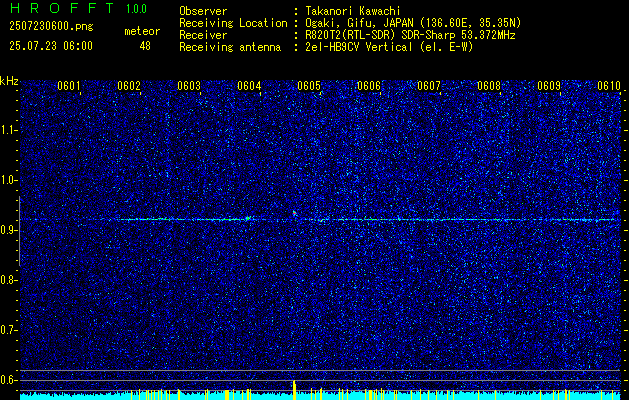Click the 1.1 kHz axis label
629x400 pixels.
pyautogui.click(x=8, y=130)
